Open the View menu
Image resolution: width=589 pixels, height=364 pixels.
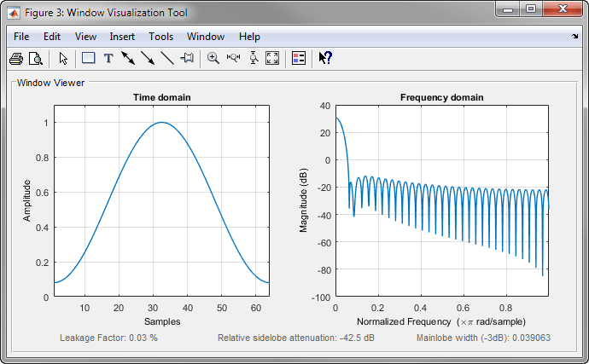85,37
